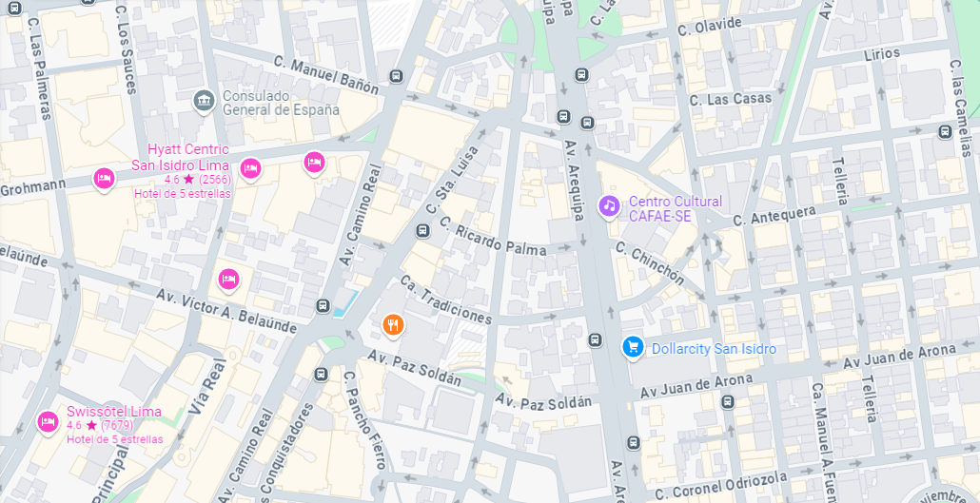
Task: Click the bus stop icon on C. Sta. Luisa
Action: [x=423, y=231]
